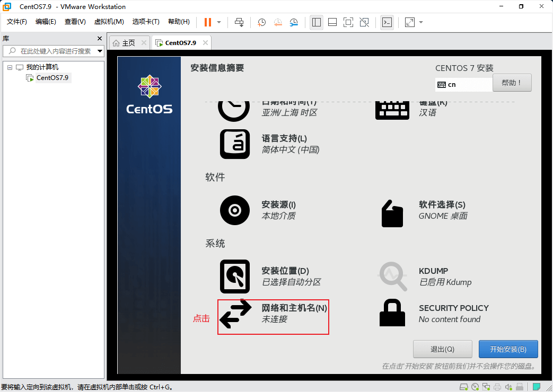Open 安装位置(D) hard disk icon
Screen dimensions: 553x392
click(x=235, y=277)
